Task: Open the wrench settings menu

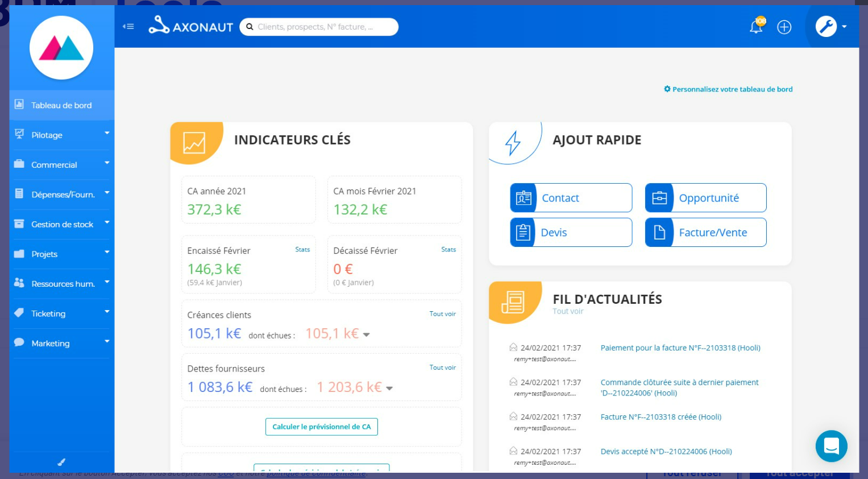Action: (x=826, y=26)
